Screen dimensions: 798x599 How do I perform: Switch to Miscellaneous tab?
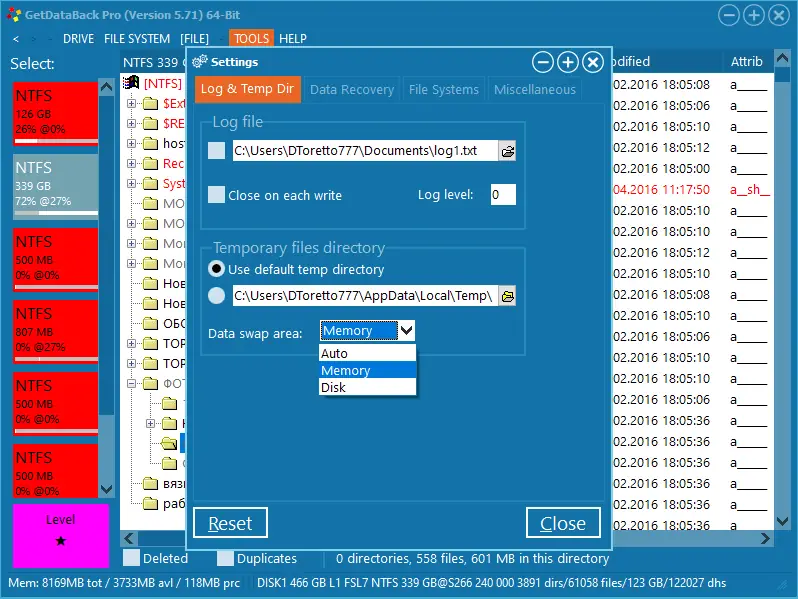pos(535,90)
